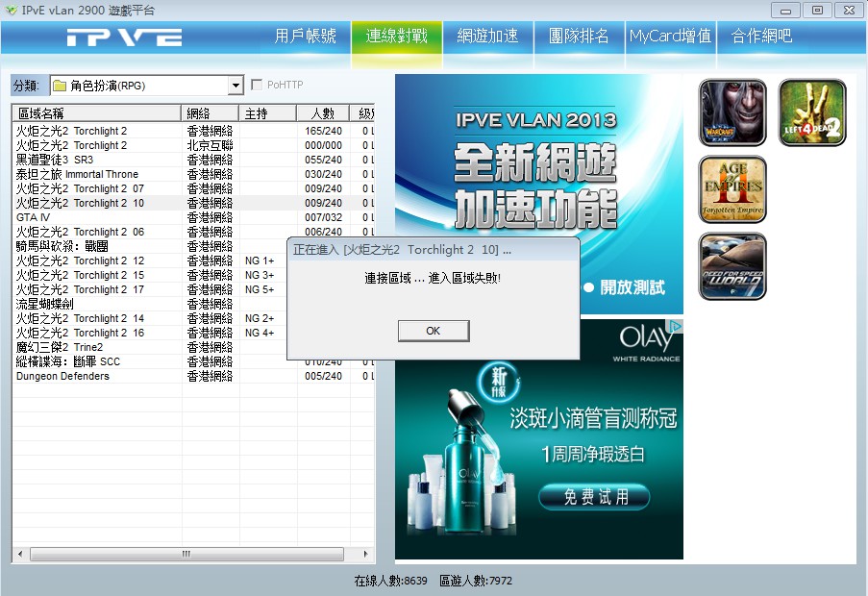Click the IPVE logo

125,37
